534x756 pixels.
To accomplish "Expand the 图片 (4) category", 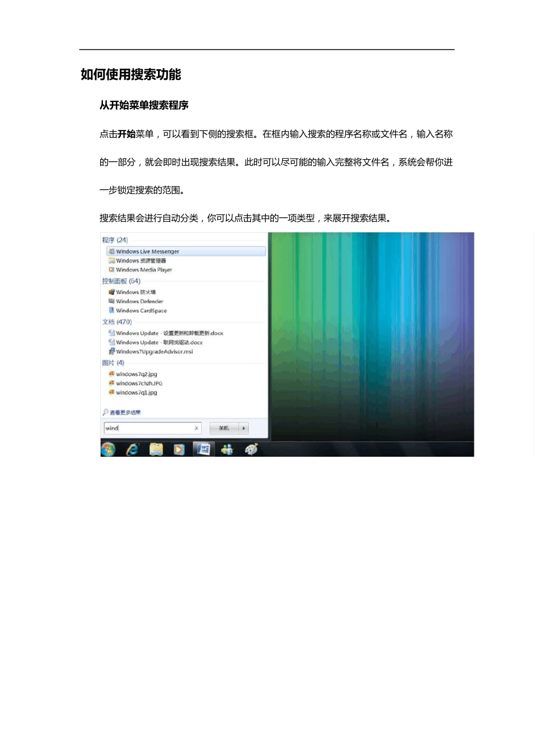I will click(113, 363).
